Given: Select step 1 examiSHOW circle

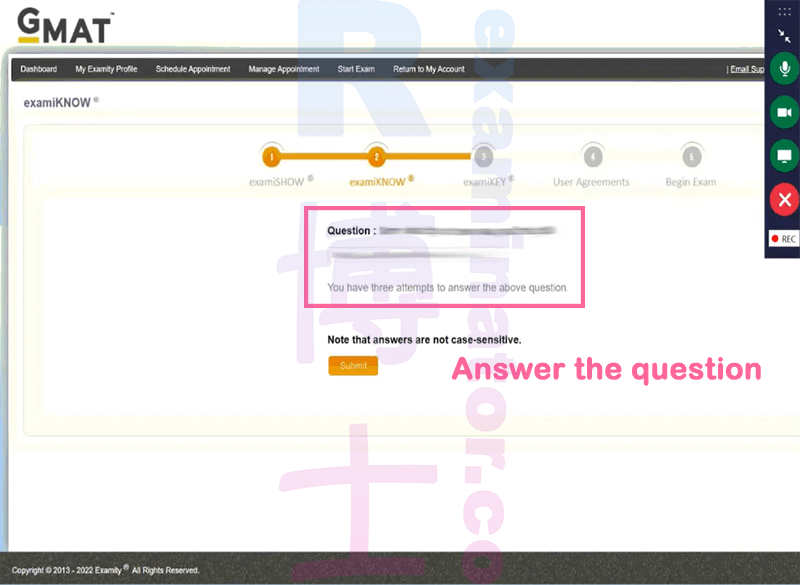Looking at the screenshot, I should coord(271,157).
